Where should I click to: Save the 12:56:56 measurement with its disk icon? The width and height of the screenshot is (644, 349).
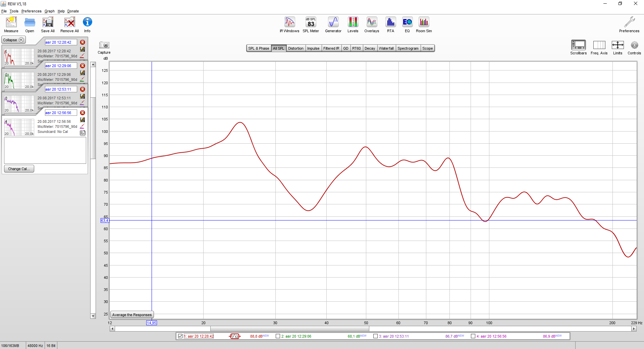point(83,120)
